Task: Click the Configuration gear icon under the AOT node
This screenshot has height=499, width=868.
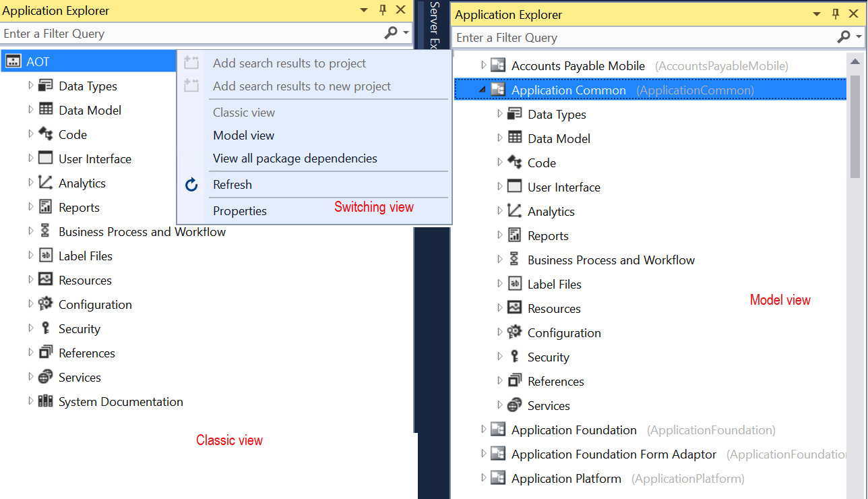Action: (x=46, y=304)
